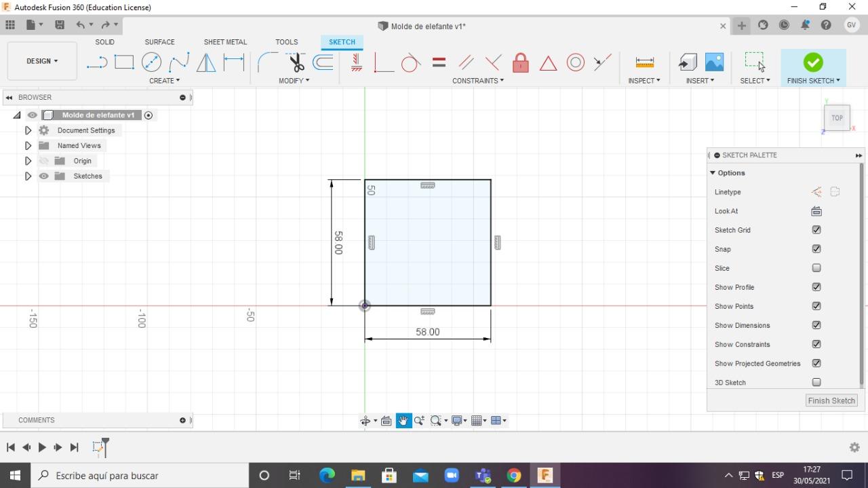The width and height of the screenshot is (868, 488).
Task: Apply the Parallel constraint
Action: click(466, 62)
